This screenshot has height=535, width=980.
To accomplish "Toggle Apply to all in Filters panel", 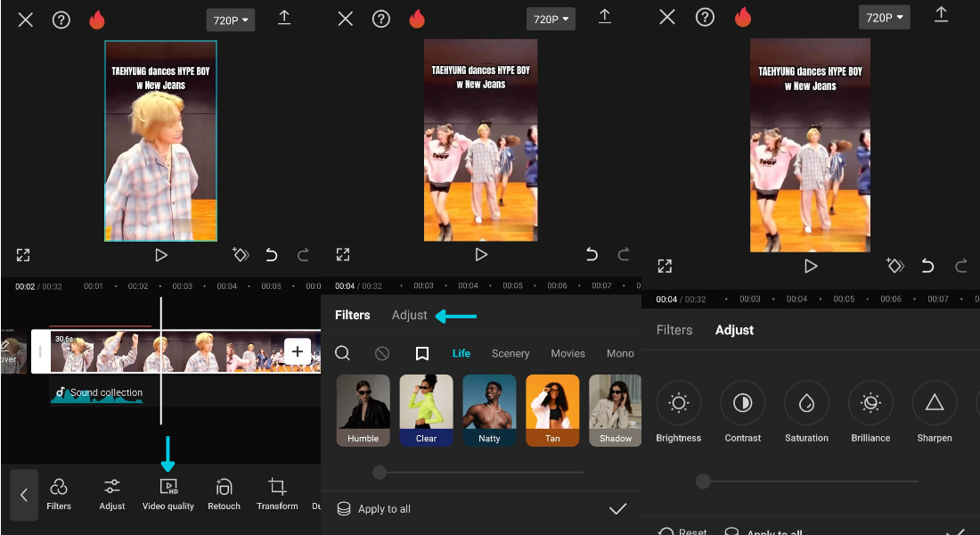I will click(x=374, y=509).
